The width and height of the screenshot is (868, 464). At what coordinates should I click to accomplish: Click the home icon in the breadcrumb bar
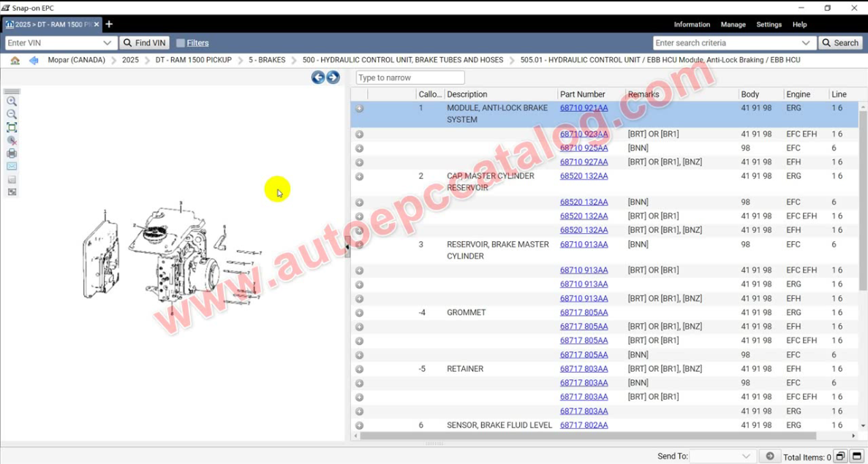point(15,60)
